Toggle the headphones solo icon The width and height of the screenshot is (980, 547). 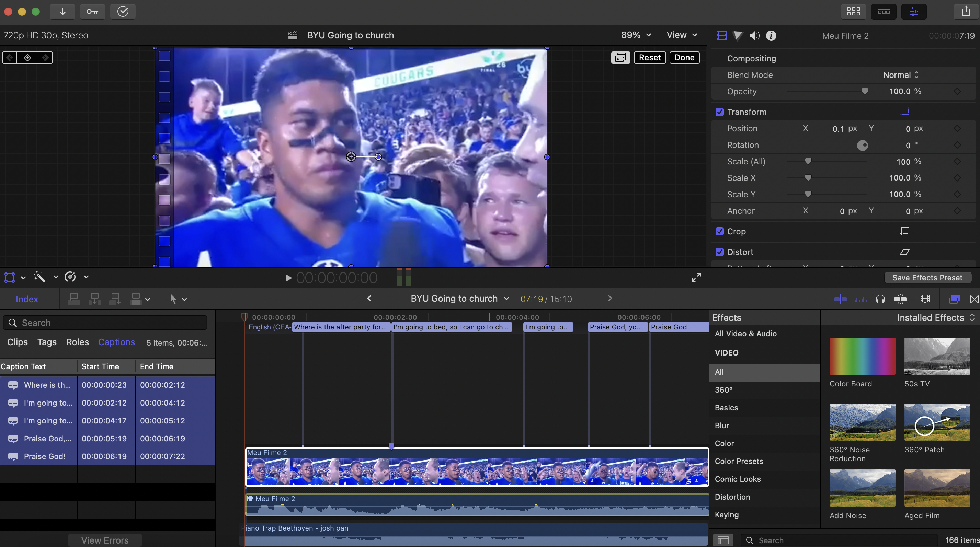point(880,299)
